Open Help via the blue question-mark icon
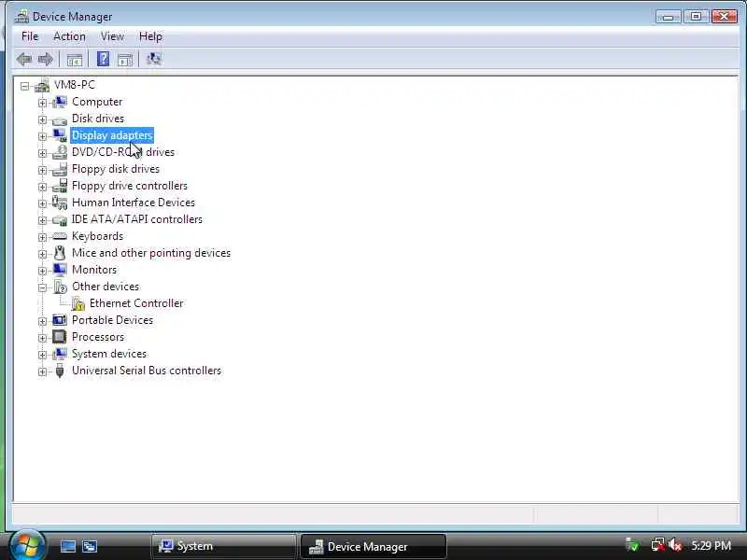Screen dimensions: 747x560 [x=103, y=59]
